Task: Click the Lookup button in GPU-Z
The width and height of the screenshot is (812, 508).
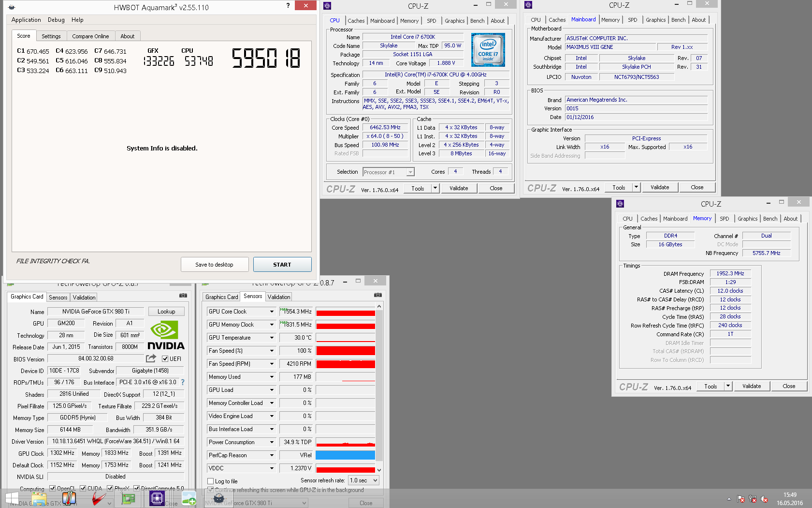Action: [166, 312]
